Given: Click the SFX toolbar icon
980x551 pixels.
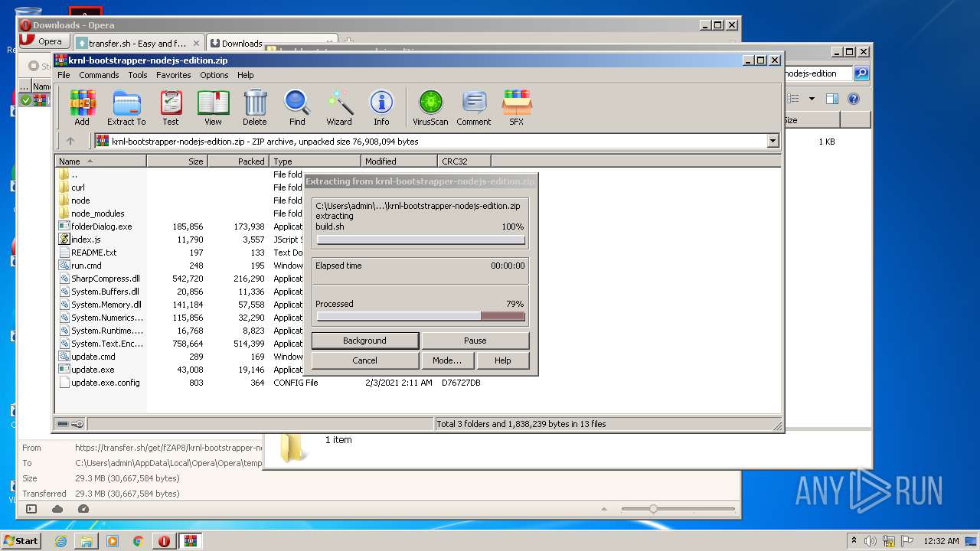Looking at the screenshot, I should (x=517, y=108).
